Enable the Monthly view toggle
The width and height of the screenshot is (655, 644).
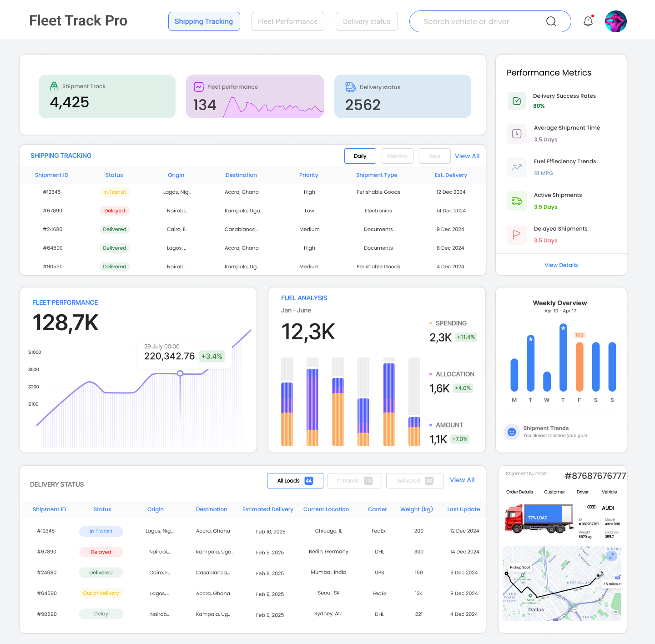[397, 156]
